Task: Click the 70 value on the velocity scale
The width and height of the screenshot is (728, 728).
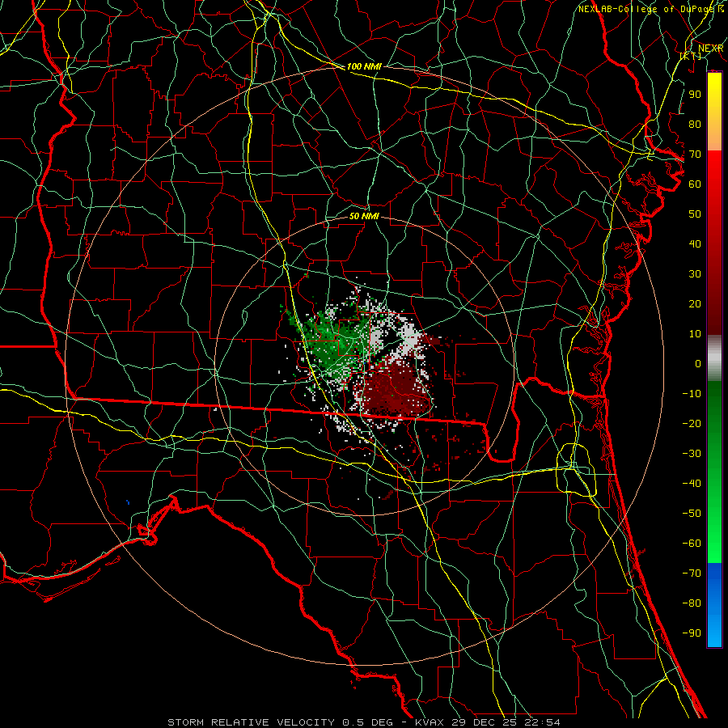Action: pos(695,154)
